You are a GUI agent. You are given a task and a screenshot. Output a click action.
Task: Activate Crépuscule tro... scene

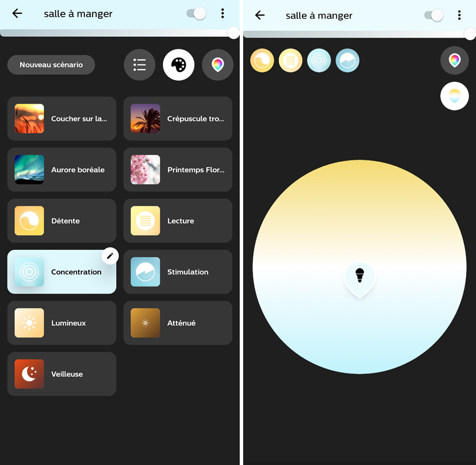(x=178, y=119)
